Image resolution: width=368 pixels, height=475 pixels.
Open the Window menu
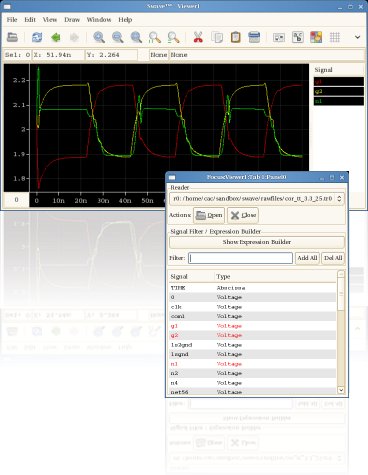99,20
